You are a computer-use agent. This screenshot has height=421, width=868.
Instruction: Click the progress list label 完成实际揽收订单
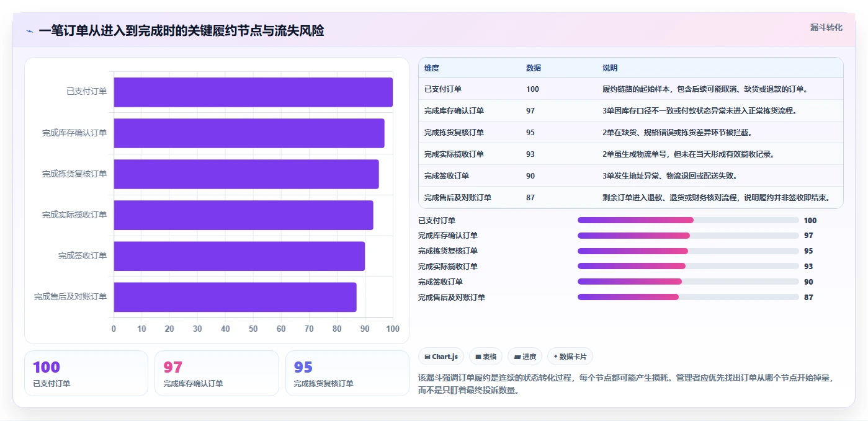448,267
